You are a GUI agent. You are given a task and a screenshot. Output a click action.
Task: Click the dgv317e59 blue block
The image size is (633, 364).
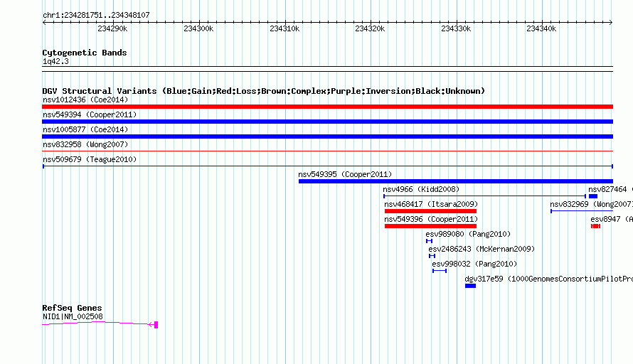[x=470, y=286]
